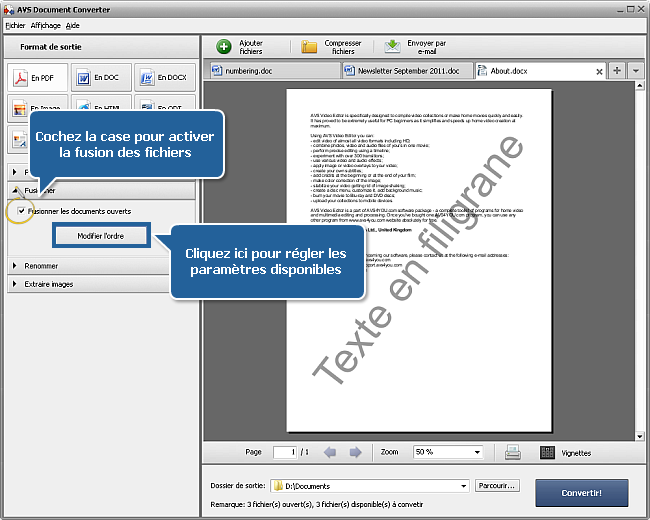Click the About.docx tab file icon
Viewport: 650px width, 520px height.
click(x=482, y=71)
